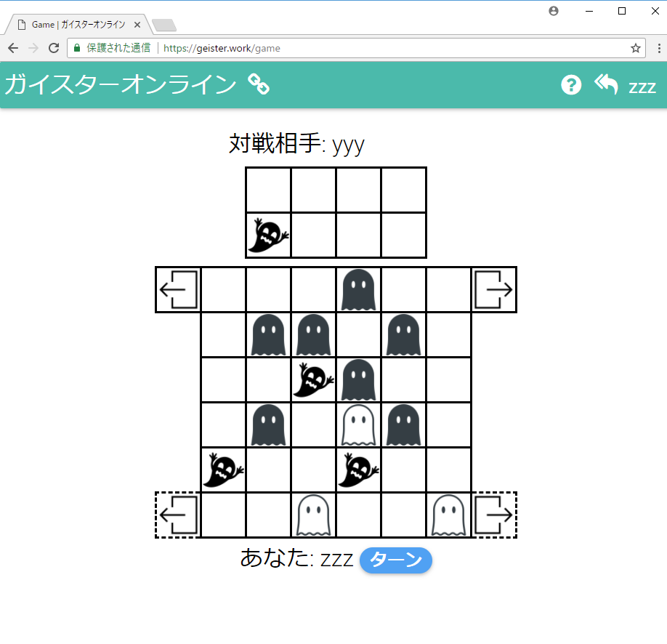Click the empty square beside the bottom-left exit
Viewport: 667px width, 644px height.
pos(223,515)
